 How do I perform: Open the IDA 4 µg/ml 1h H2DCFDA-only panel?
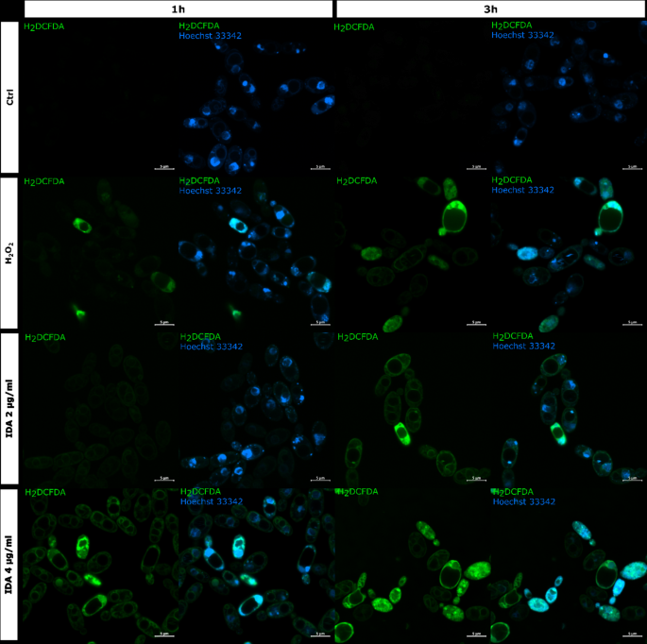click(x=100, y=565)
